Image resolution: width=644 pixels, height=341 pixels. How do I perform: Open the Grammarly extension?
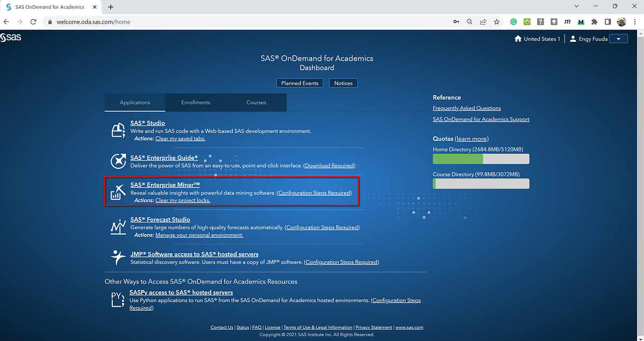pos(513,21)
